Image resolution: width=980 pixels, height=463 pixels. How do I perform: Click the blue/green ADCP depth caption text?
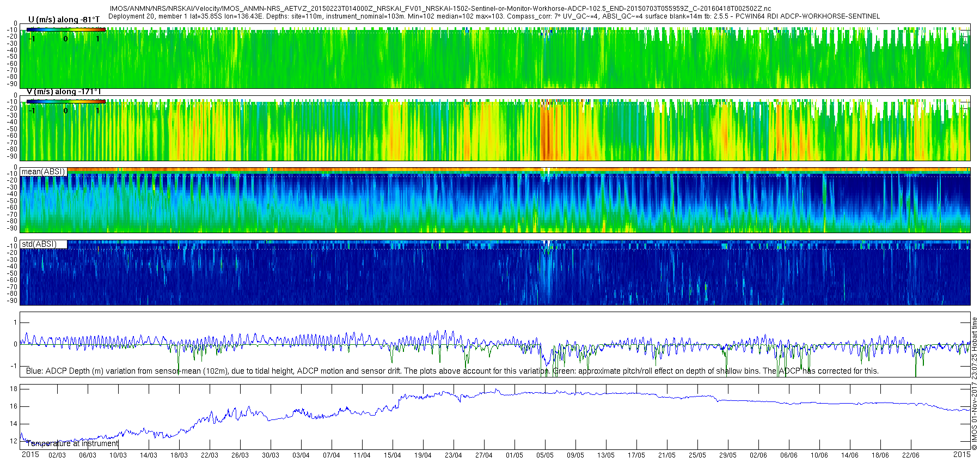click(452, 371)
